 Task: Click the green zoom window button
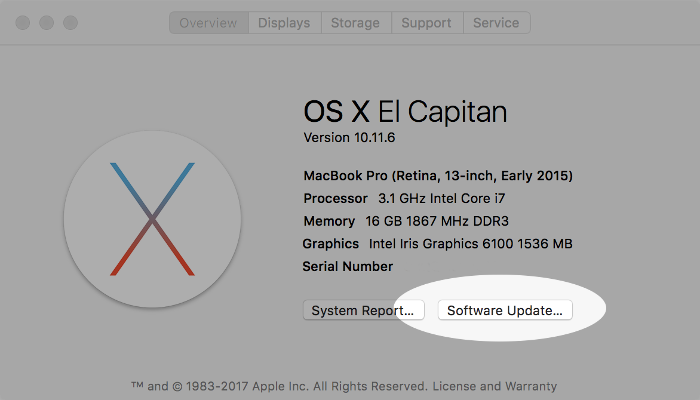70,22
